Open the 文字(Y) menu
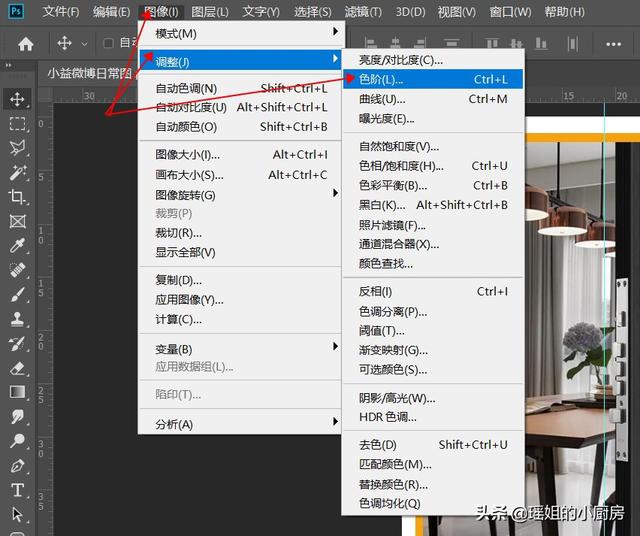Screen dimensions: 640x536 261,11
